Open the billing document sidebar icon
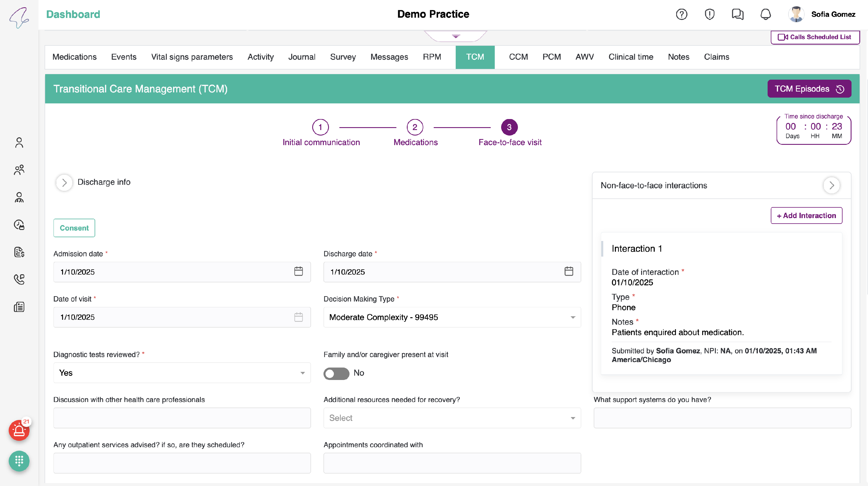868x486 pixels. (19, 252)
